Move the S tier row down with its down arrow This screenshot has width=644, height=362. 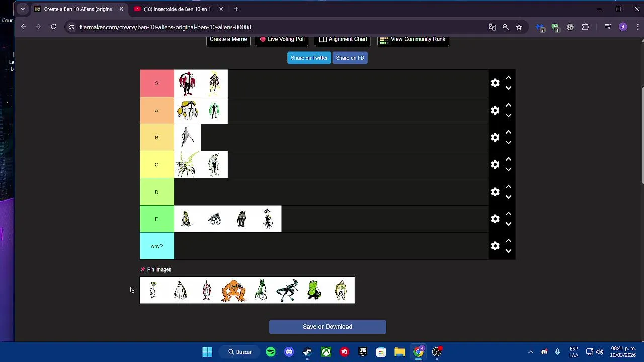[x=508, y=88]
